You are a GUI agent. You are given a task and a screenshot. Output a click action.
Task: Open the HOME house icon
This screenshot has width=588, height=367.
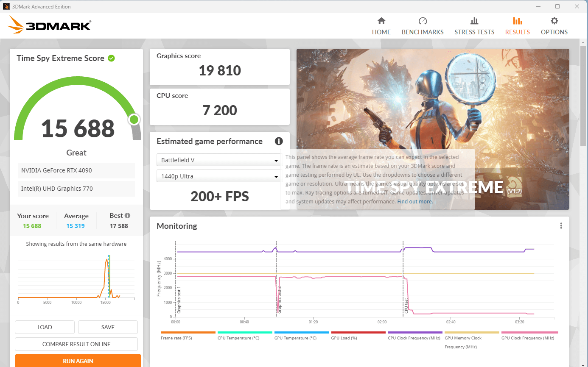pos(381,21)
